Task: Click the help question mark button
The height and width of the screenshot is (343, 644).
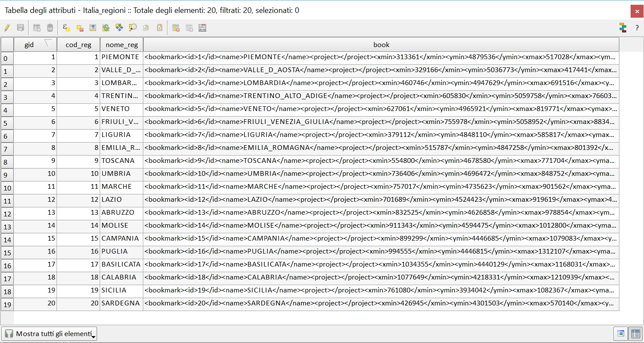Action: [x=637, y=28]
